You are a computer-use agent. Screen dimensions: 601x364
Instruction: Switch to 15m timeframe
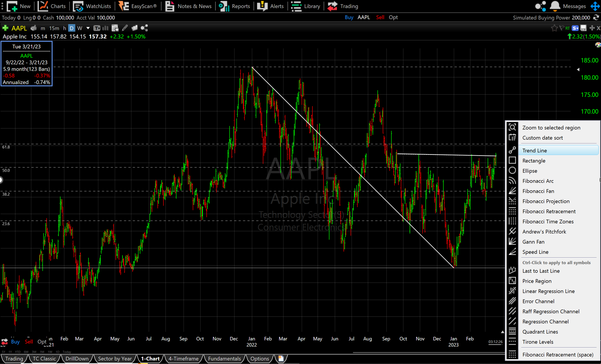pyautogui.click(x=54, y=28)
